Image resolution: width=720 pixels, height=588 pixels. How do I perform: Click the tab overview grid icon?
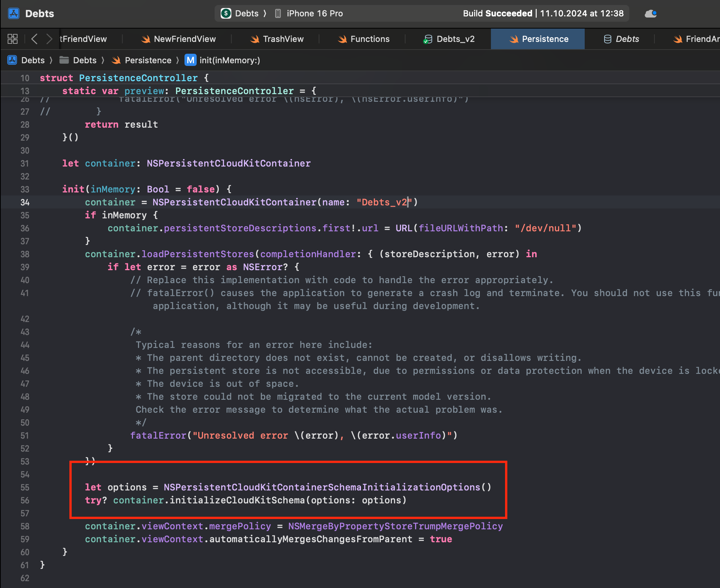coord(12,38)
